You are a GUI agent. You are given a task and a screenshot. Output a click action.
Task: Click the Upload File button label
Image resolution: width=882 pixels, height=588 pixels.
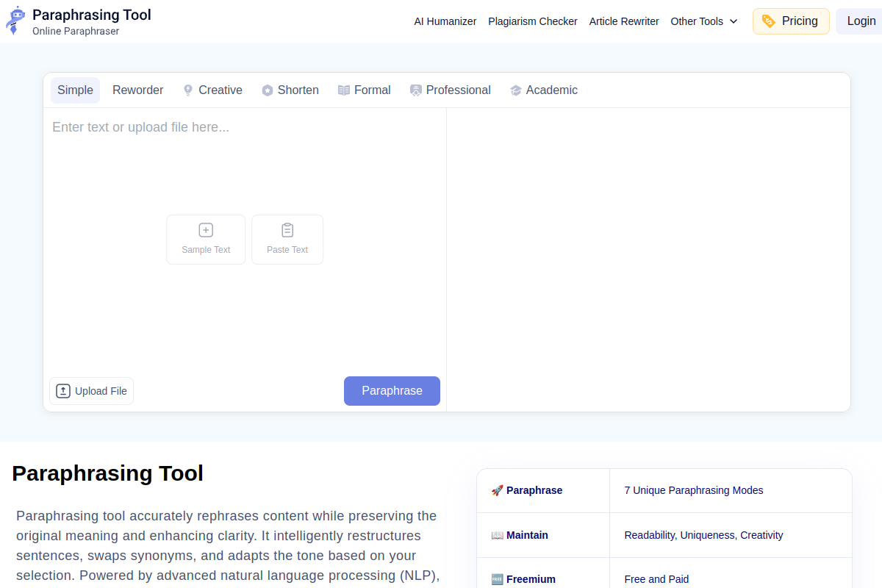(101, 391)
